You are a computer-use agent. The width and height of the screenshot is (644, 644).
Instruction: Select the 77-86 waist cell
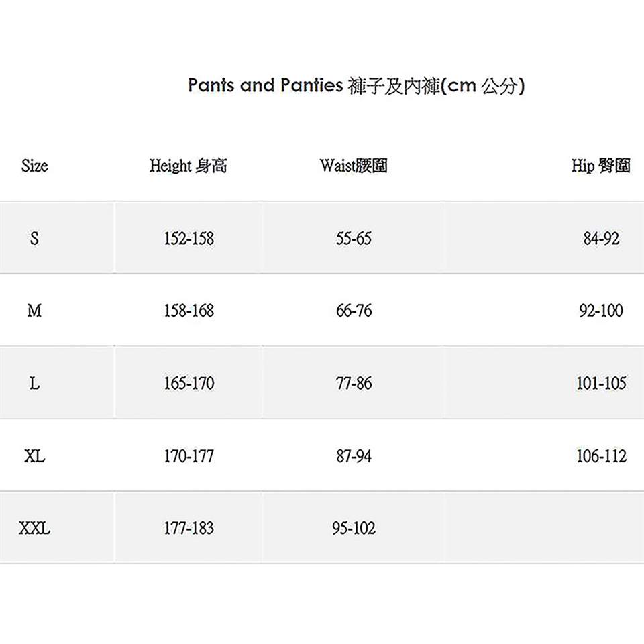click(x=354, y=384)
